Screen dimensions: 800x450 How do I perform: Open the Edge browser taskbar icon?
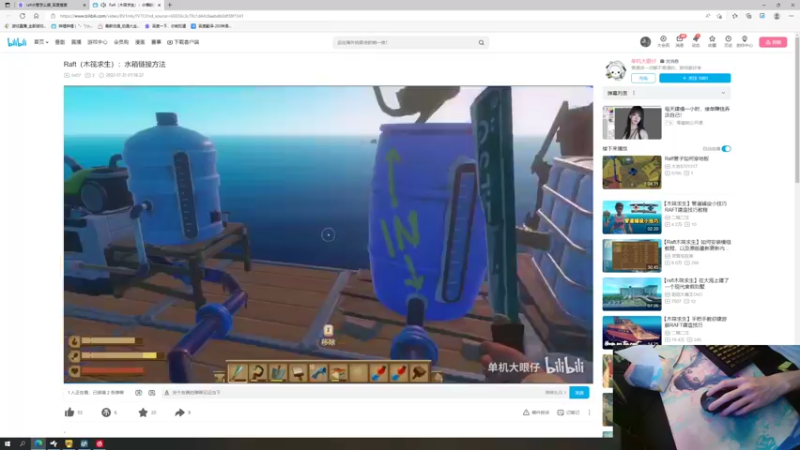38,444
